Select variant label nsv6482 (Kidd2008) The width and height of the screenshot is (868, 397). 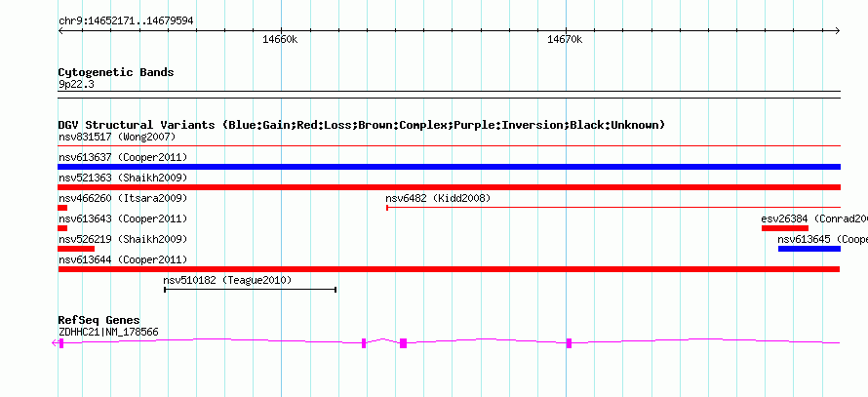pos(438,198)
